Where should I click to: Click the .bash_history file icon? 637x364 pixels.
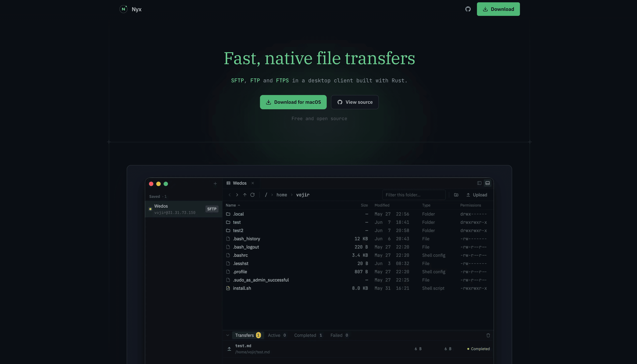[228, 239]
